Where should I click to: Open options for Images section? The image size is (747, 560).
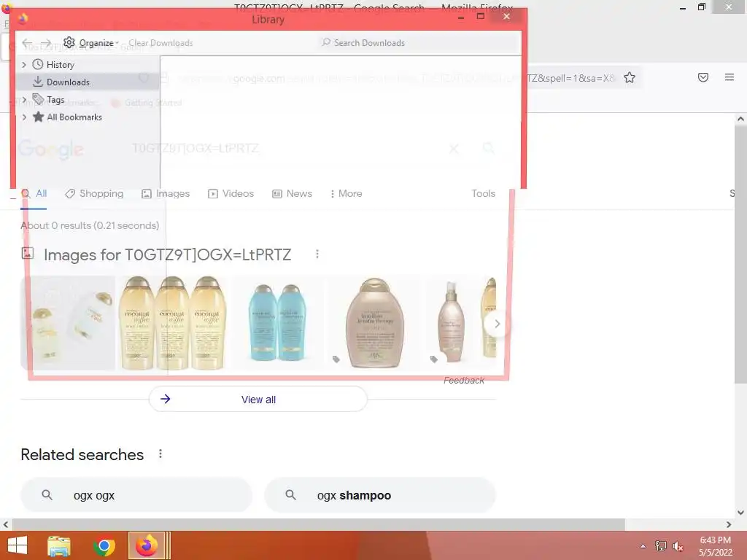[317, 254]
